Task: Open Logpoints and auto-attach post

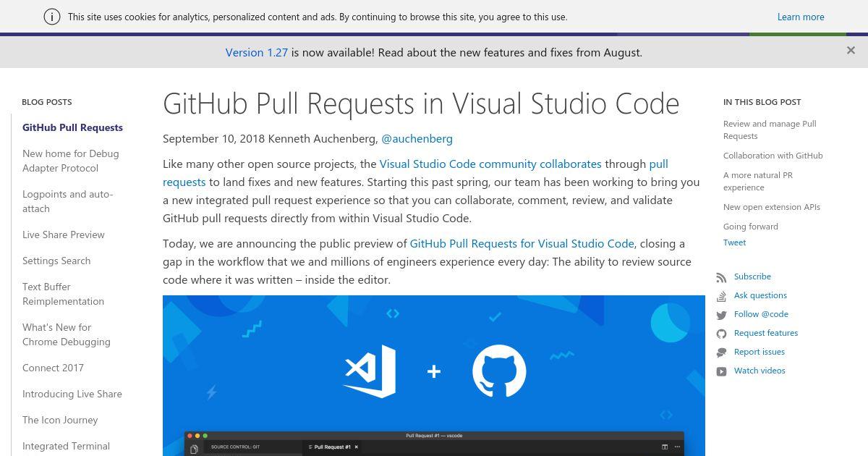Action: pos(68,201)
